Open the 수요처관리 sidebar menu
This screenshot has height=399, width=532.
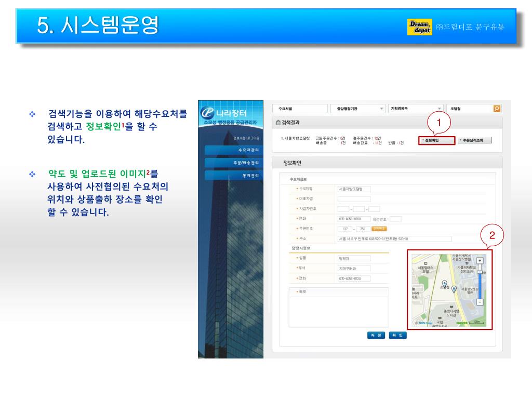click(234, 150)
